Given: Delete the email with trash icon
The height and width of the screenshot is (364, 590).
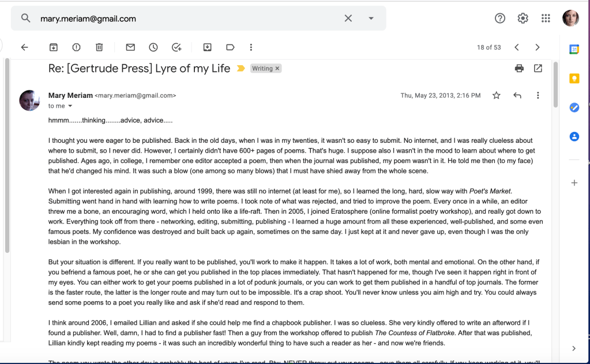Looking at the screenshot, I should pyautogui.click(x=99, y=47).
